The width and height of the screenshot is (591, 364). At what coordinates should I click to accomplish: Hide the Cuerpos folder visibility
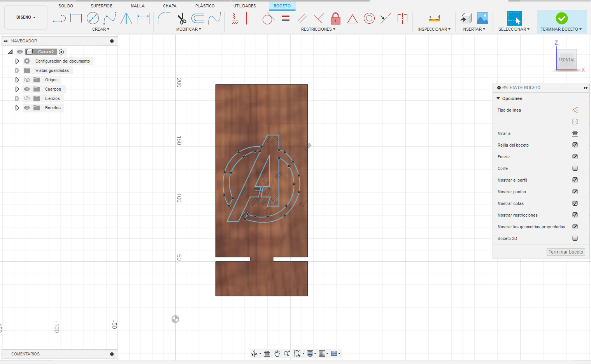[26, 89]
